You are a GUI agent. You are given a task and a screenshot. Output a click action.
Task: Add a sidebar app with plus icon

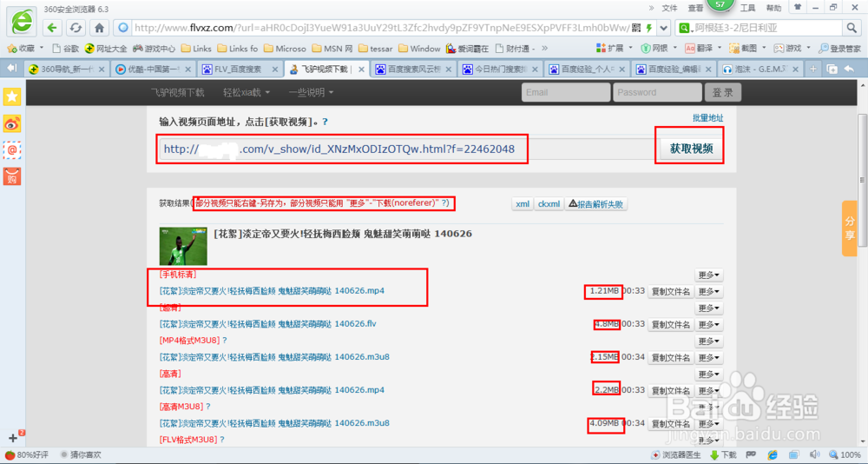pos(14,437)
